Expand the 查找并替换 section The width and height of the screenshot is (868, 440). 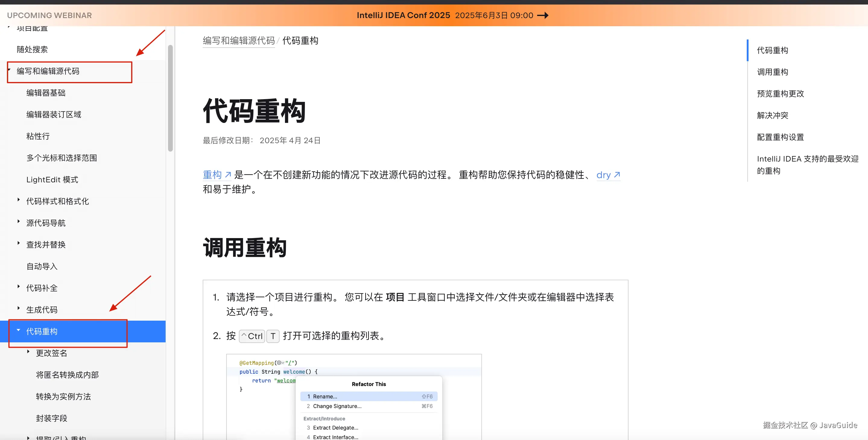(18, 243)
